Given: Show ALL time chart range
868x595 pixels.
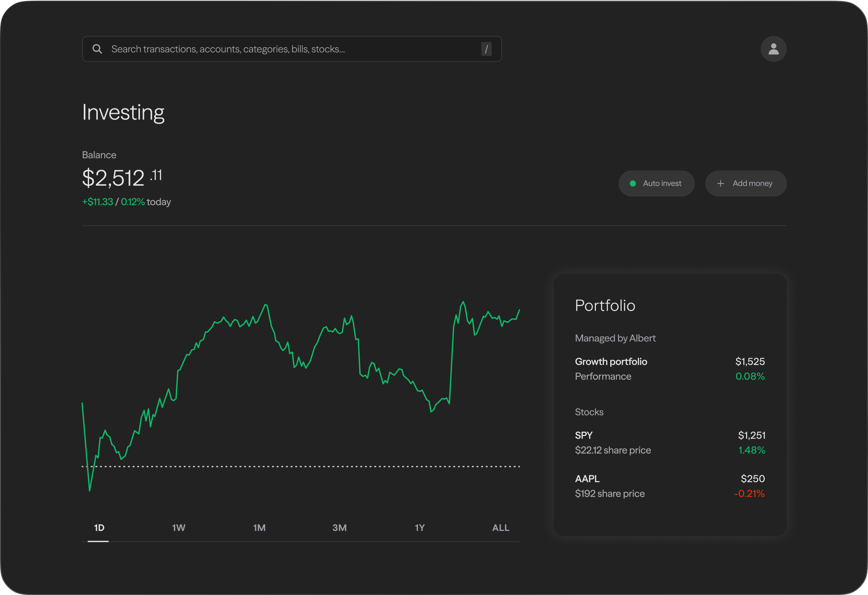Looking at the screenshot, I should 501,527.
